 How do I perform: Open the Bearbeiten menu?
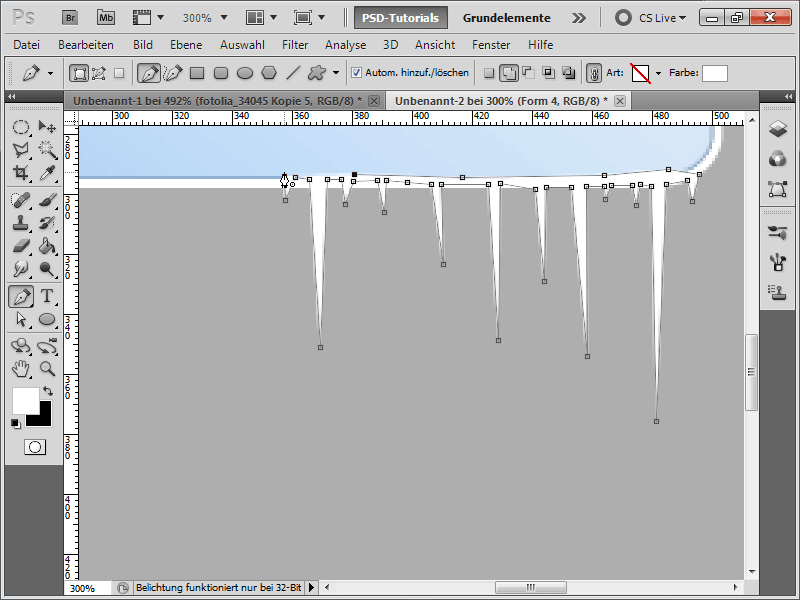pos(86,45)
